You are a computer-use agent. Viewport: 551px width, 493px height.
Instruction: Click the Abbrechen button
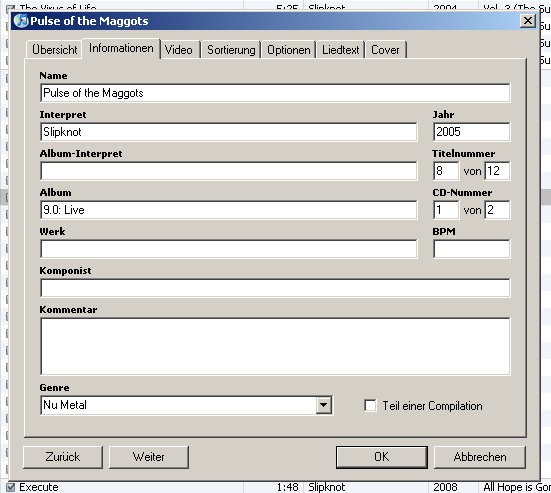click(x=480, y=457)
